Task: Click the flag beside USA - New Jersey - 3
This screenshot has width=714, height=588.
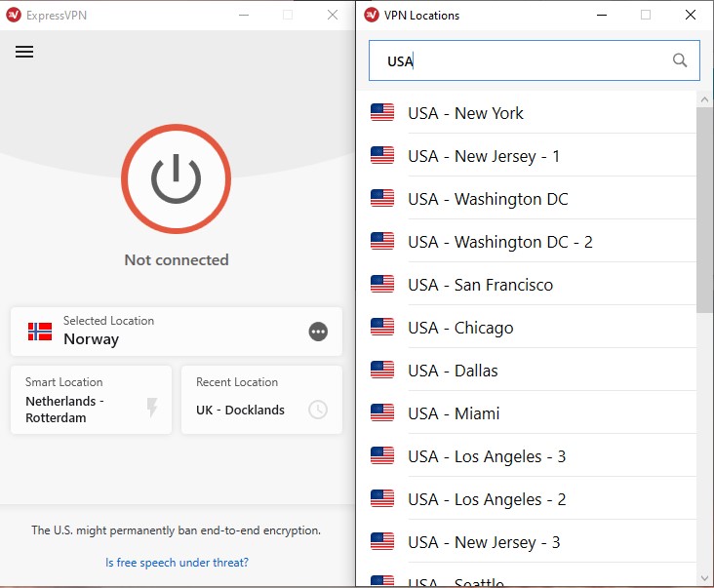Action: coord(382,541)
